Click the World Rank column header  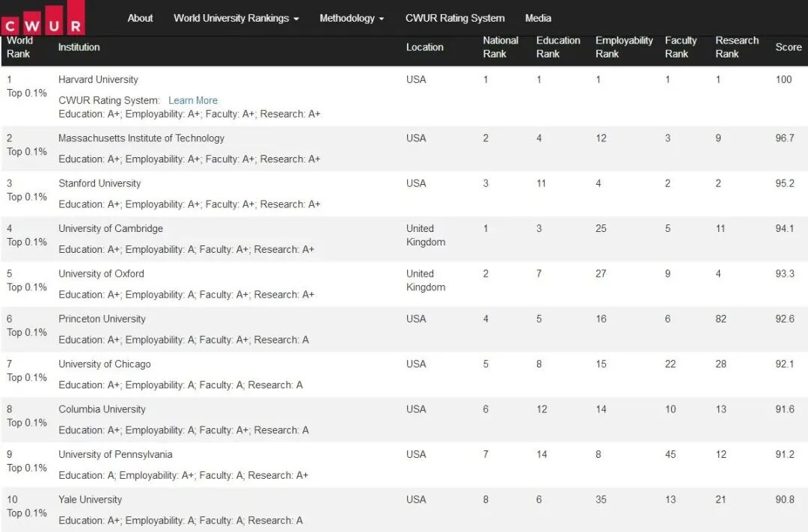coord(19,47)
